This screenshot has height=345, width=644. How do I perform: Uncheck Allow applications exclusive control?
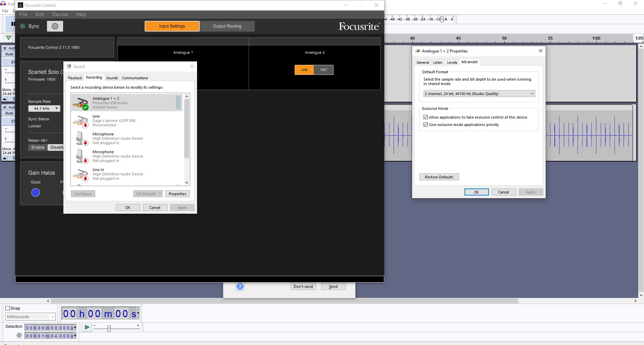coord(426,117)
